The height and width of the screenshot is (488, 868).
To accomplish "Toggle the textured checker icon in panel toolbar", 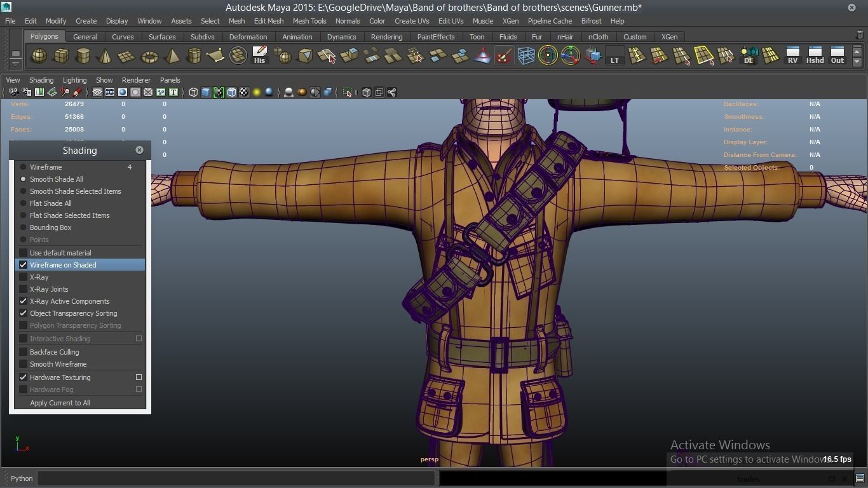I will click(244, 92).
